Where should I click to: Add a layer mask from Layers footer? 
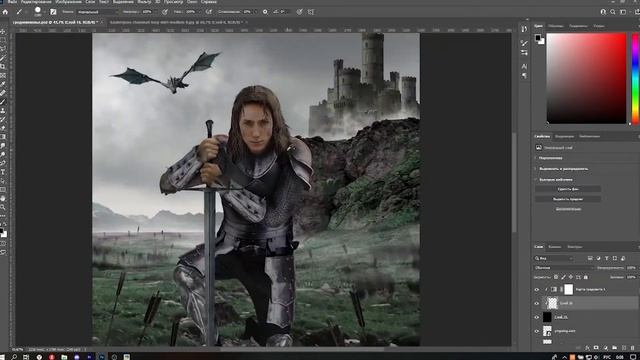pos(596,348)
